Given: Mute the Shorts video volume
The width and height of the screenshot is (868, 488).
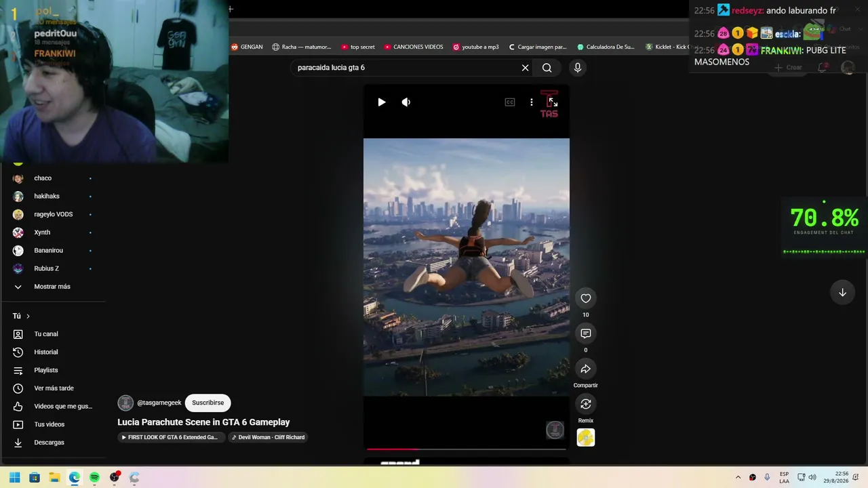Looking at the screenshot, I should tap(406, 102).
